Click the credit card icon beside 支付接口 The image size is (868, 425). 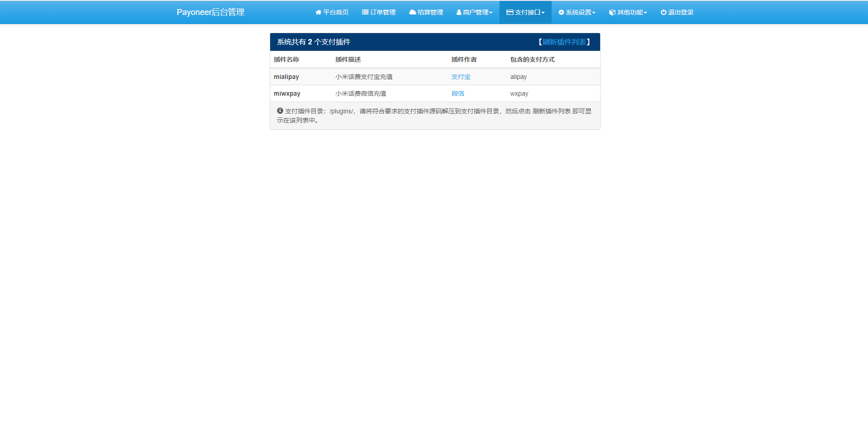tap(509, 12)
